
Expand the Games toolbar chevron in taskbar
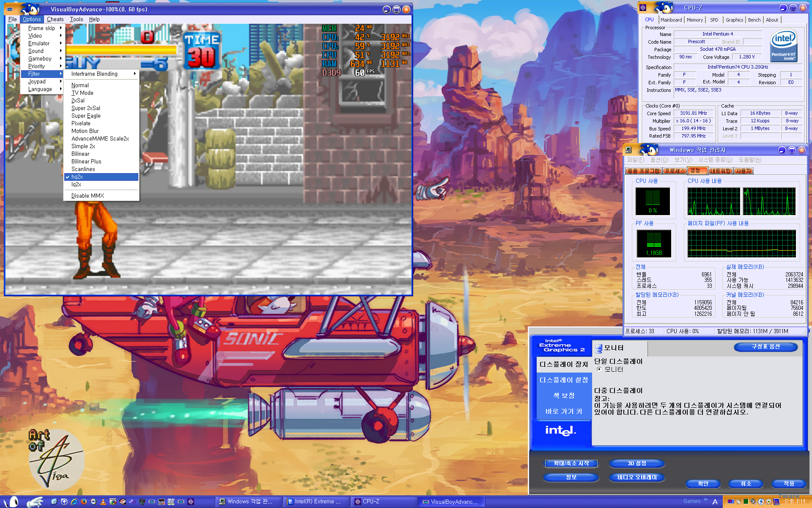(x=706, y=500)
